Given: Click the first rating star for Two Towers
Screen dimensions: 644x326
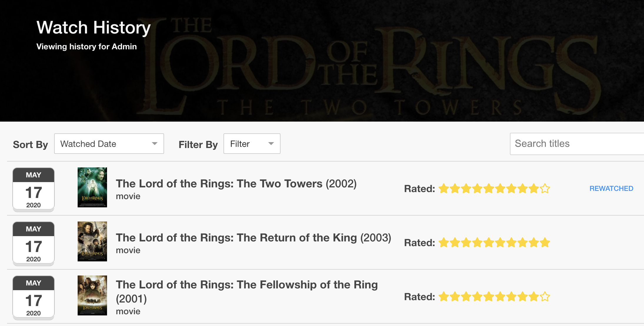Looking at the screenshot, I should pos(444,189).
